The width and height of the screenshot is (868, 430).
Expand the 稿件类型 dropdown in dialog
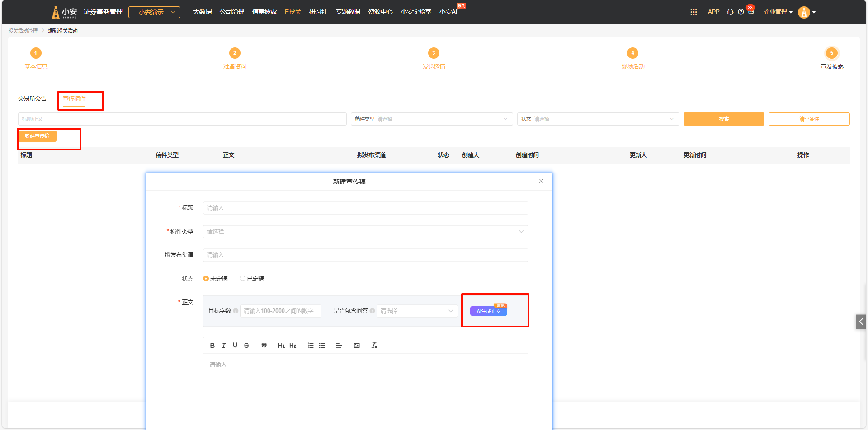point(365,232)
